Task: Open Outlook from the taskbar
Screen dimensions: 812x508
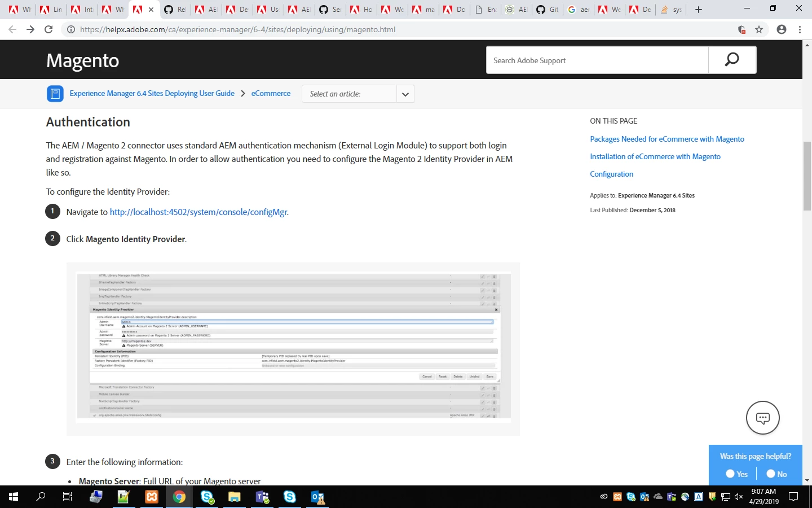Action: click(317, 497)
